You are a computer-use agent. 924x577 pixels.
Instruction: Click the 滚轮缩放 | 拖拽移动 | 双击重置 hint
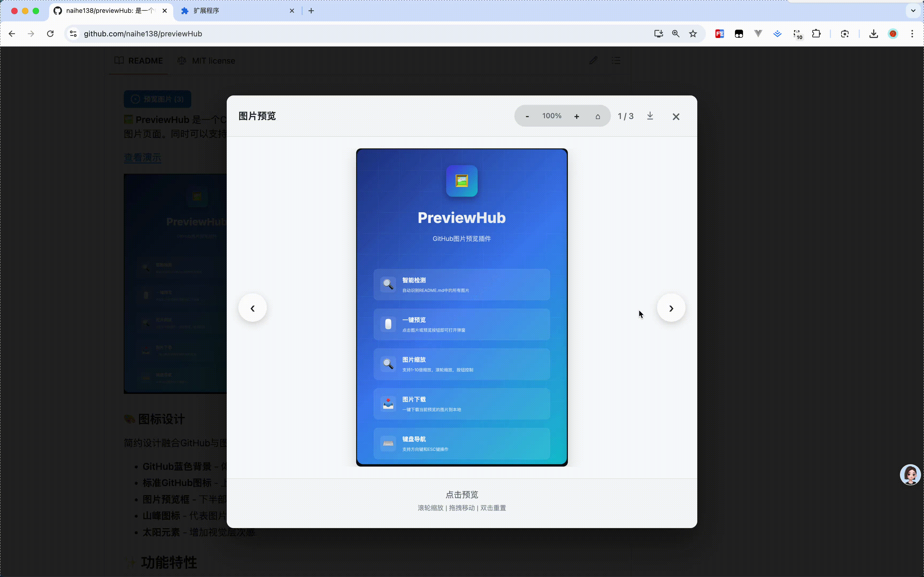click(462, 508)
